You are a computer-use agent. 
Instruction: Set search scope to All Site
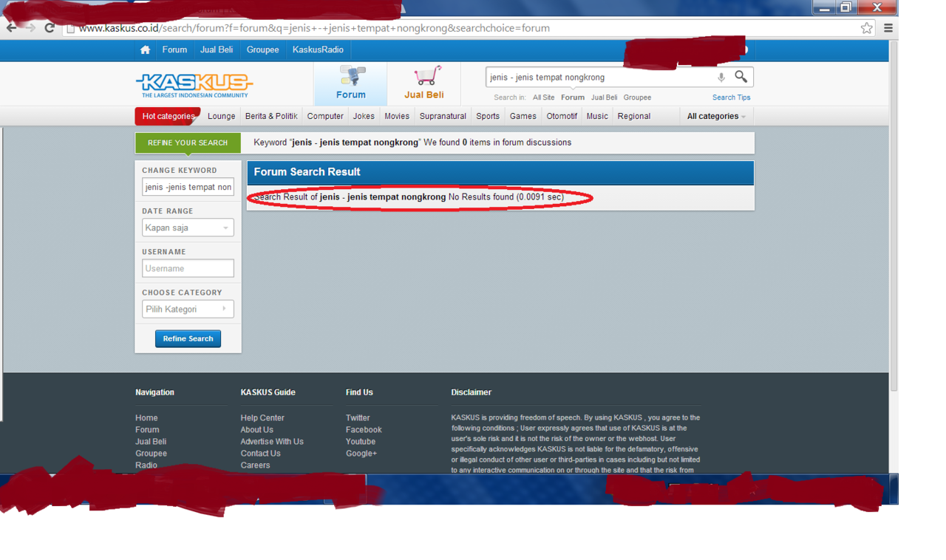coord(543,98)
